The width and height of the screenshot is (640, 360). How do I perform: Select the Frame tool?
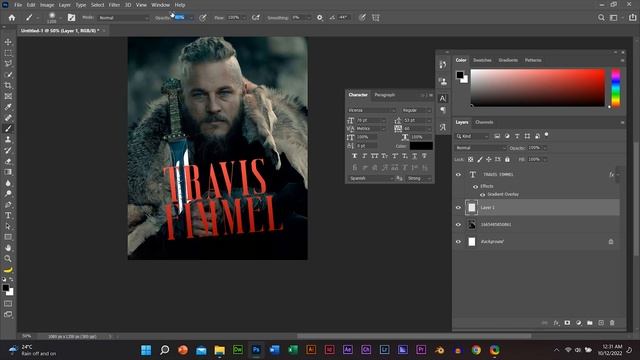pos(8,96)
